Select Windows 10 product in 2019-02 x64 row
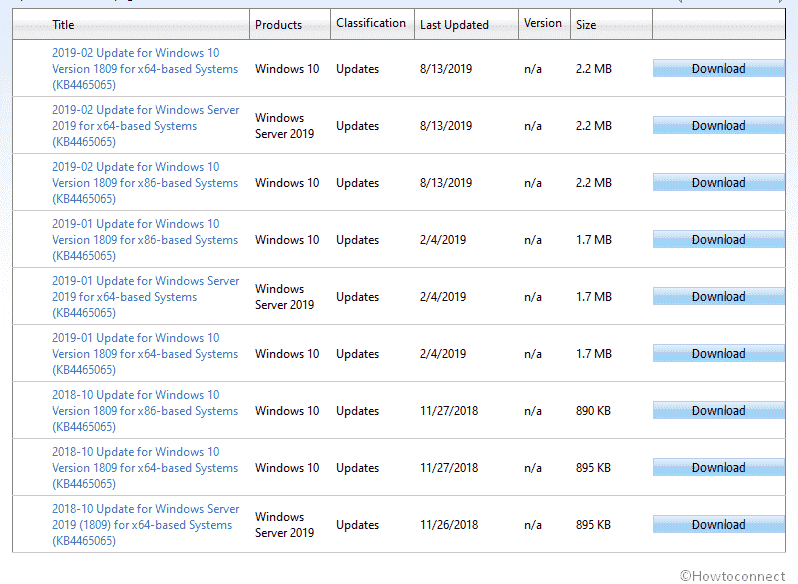Image resolution: width=798 pixels, height=584 pixels. pyautogui.click(x=287, y=69)
